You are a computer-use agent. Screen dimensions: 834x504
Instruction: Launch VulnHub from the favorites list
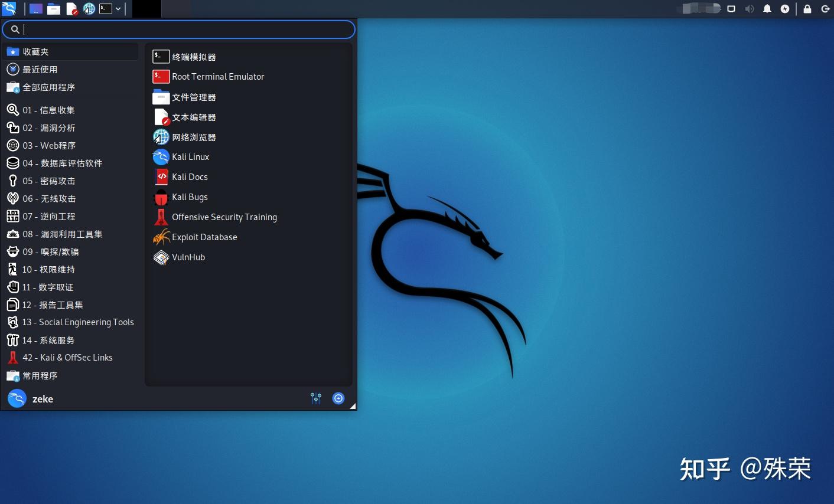click(x=188, y=257)
